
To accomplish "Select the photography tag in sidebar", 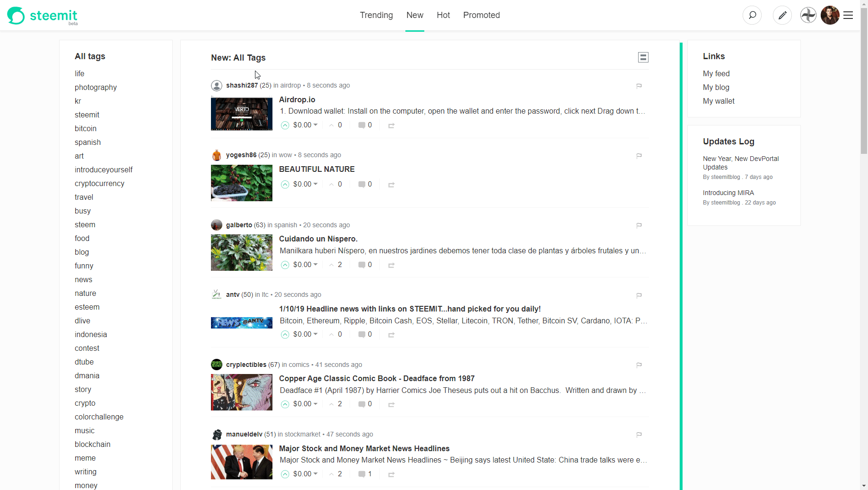I will click(96, 87).
